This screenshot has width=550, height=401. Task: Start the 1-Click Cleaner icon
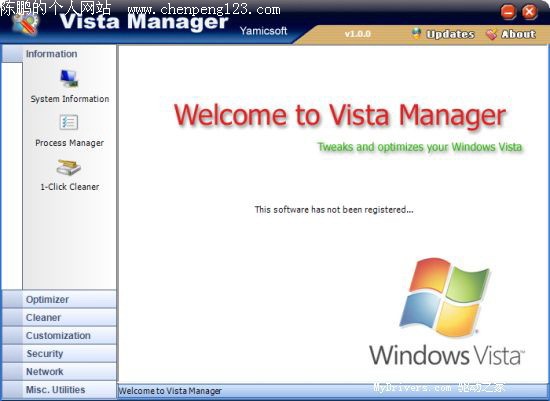tap(69, 167)
